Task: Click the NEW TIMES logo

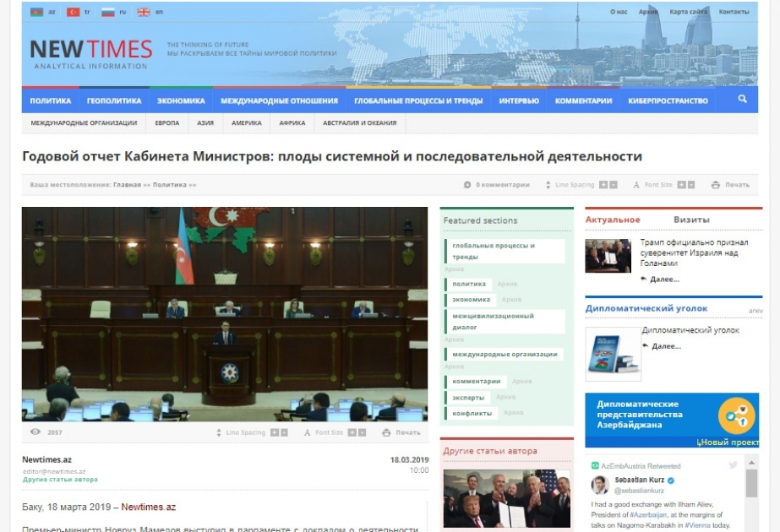Action: click(x=91, y=54)
